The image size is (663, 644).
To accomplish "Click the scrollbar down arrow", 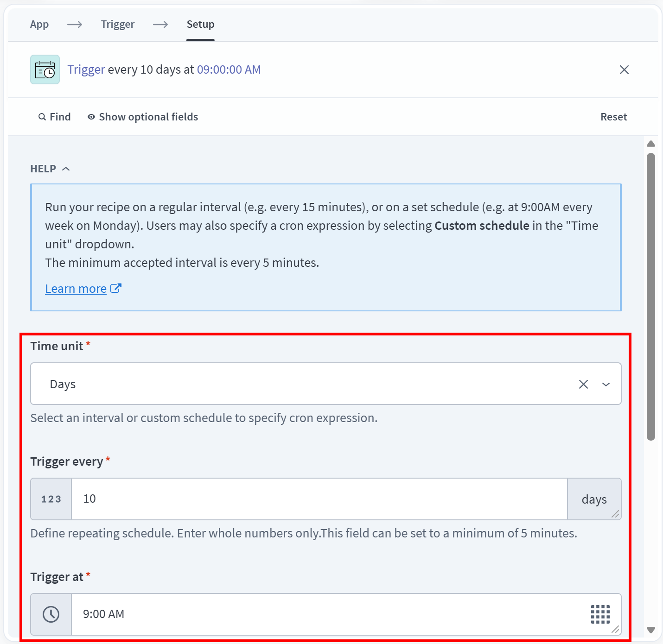I will 651,630.
